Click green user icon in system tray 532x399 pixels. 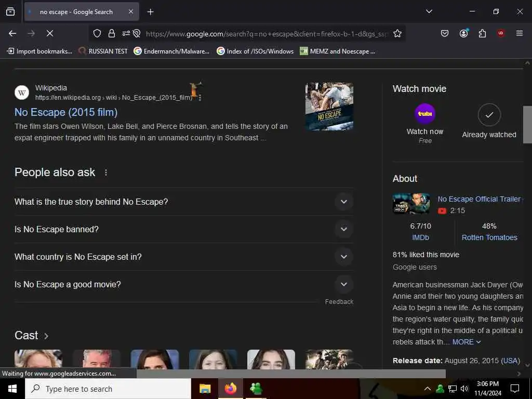click(440, 389)
